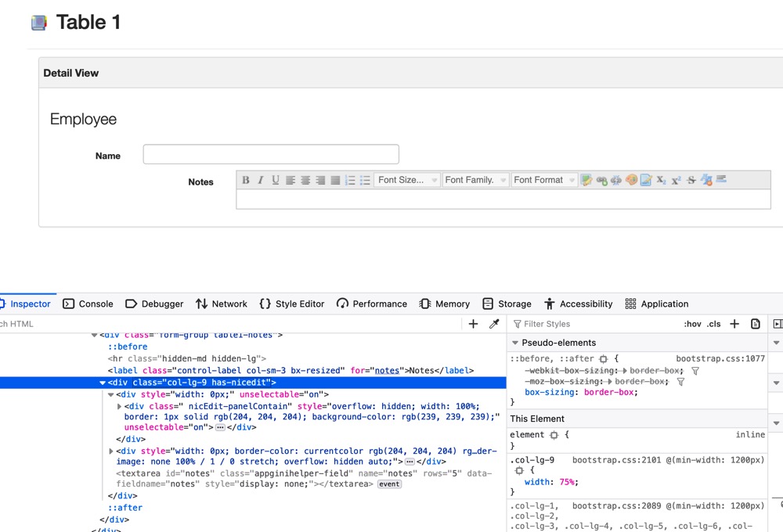Open the Memory tab
This screenshot has height=532, width=783.
coord(445,304)
